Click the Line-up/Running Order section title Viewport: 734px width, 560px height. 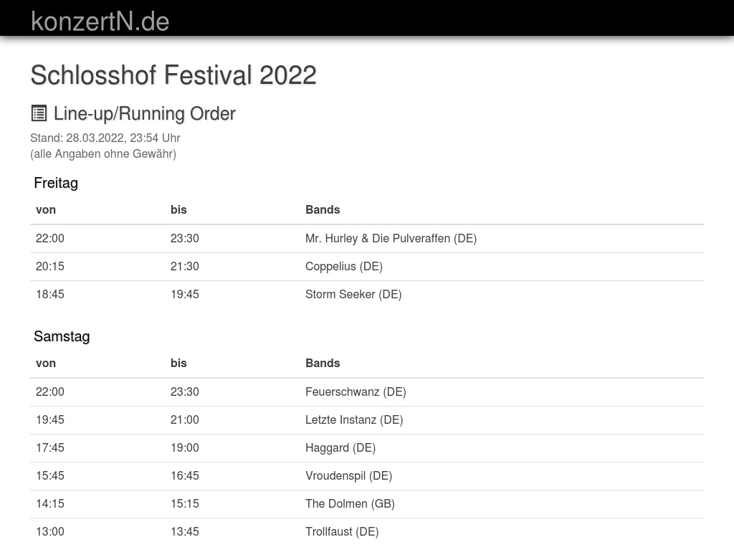click(145, 113)
